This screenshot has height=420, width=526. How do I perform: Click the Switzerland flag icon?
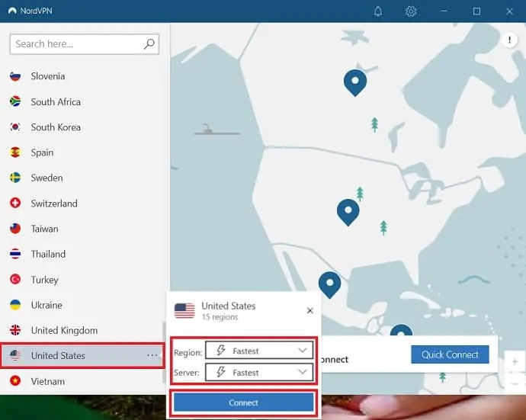(x=15, y=203)
